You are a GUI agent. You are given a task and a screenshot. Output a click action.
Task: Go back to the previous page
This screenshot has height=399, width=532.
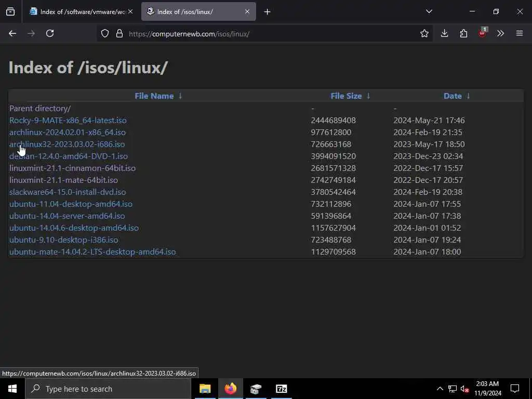pyautogui.click(x=12, y=33)
